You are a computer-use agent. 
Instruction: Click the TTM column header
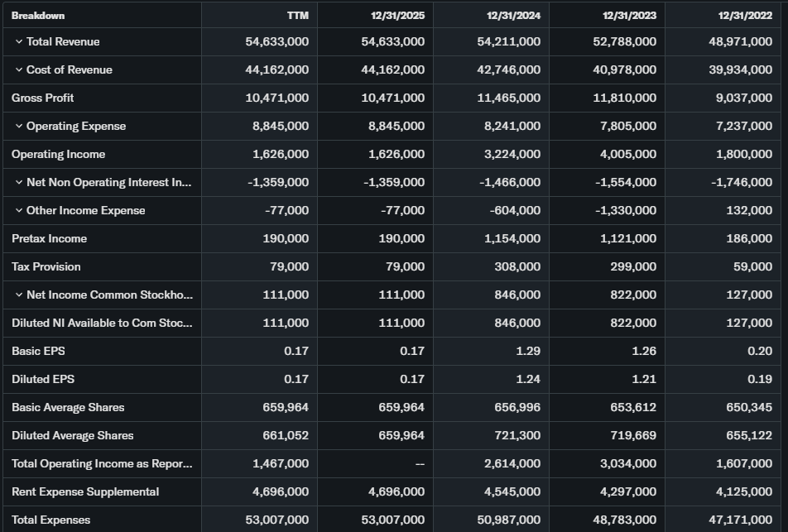(x=297, y=15)
